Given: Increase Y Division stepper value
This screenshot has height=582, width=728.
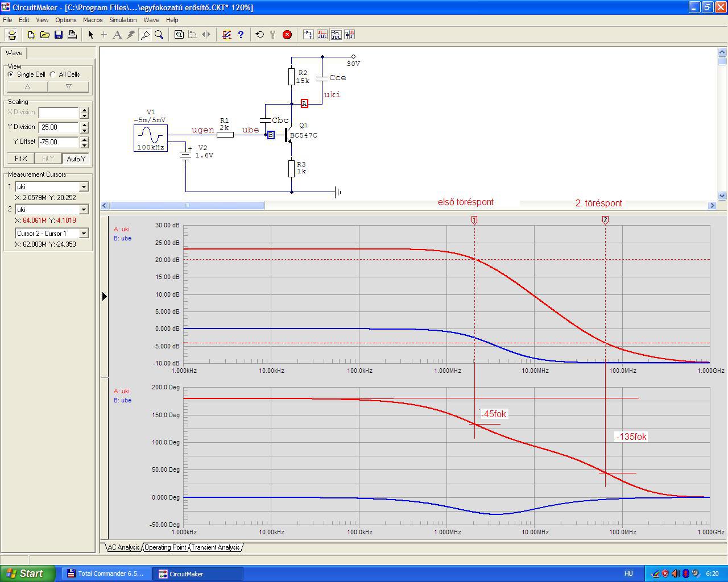Looking at the screenshot, I should (x=85, y=124).
